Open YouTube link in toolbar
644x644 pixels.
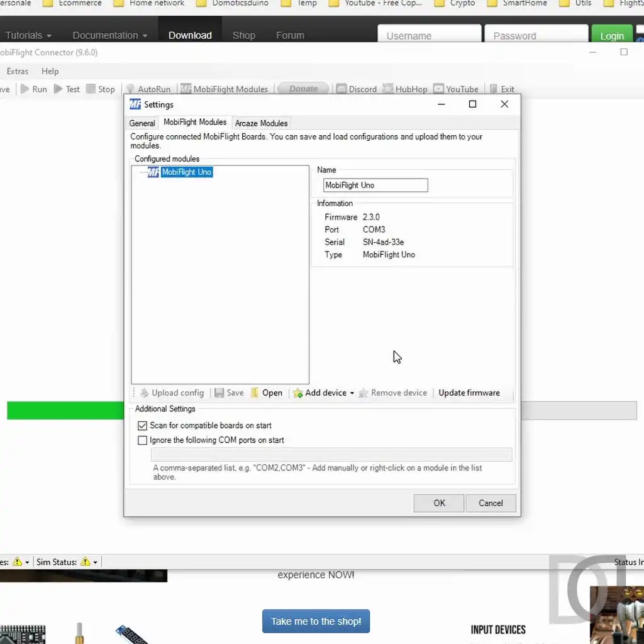pos(456,89)
